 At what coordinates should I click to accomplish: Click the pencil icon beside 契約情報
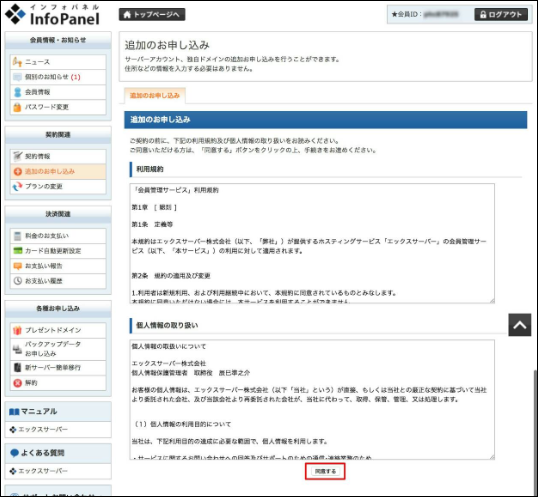coord(17,156)
